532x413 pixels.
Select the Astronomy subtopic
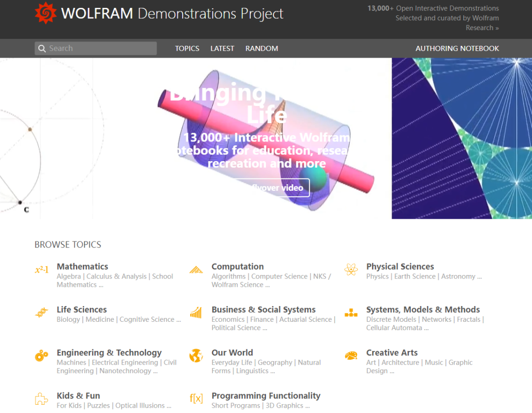pyautogui.click(x=458, y=276)
